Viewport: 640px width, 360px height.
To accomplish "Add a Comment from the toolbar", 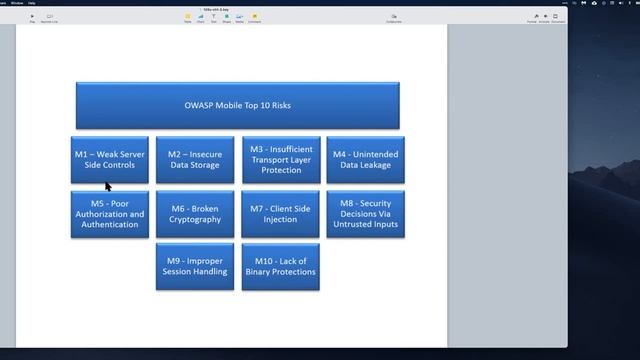I will pos(254,18).
